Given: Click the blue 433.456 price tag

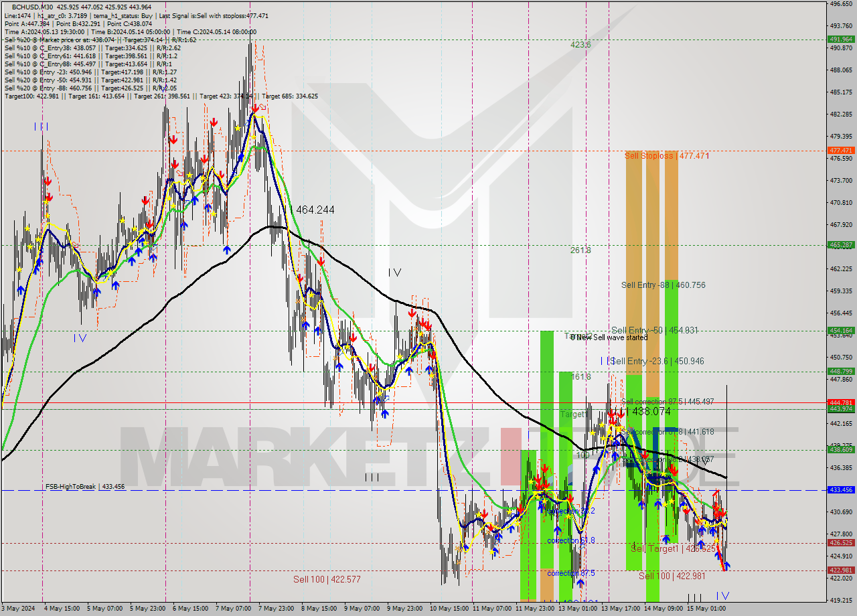Looking at the screenshot, I should click(x=841, y=490).
